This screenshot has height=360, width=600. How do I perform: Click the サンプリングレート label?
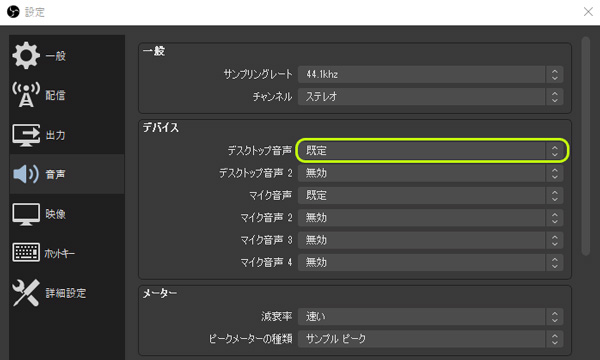tap(258, 74)
